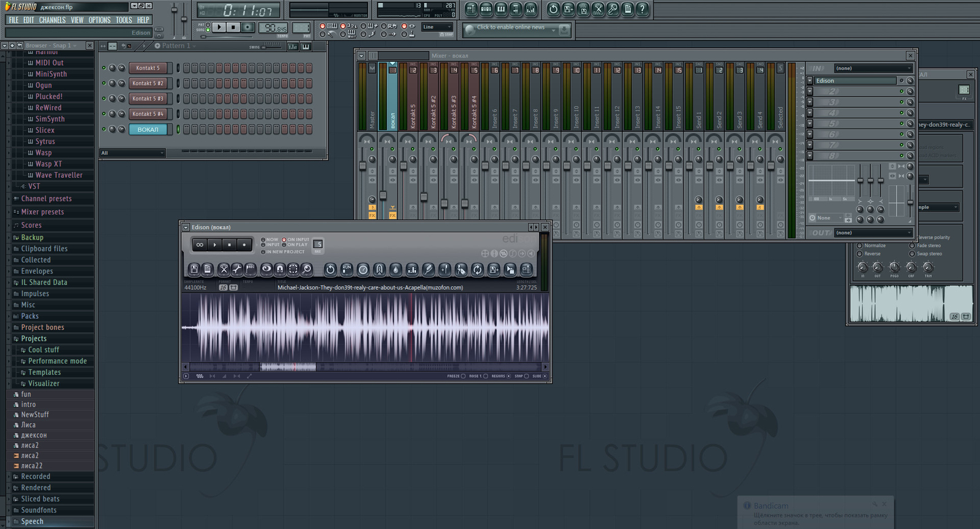
Task: Open Edison's floppy disk file menu
Action: click(194, 269)
